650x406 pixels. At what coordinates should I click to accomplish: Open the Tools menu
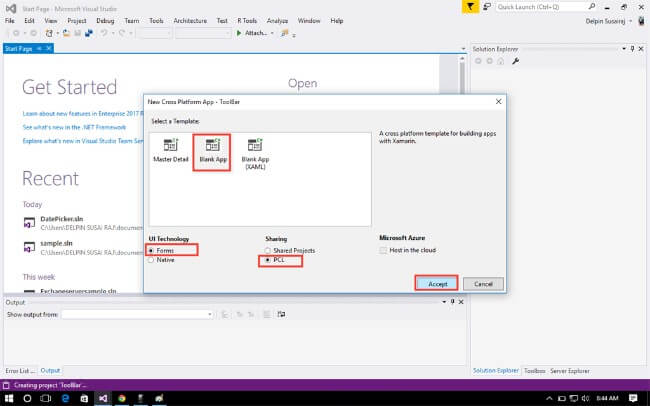156,21
